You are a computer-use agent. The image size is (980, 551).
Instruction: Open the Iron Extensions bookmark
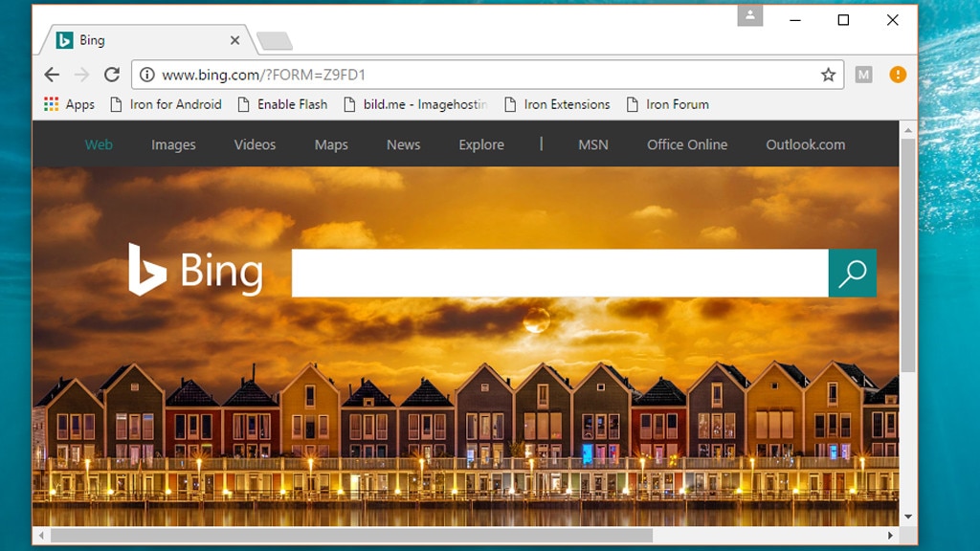click(557, 104)
